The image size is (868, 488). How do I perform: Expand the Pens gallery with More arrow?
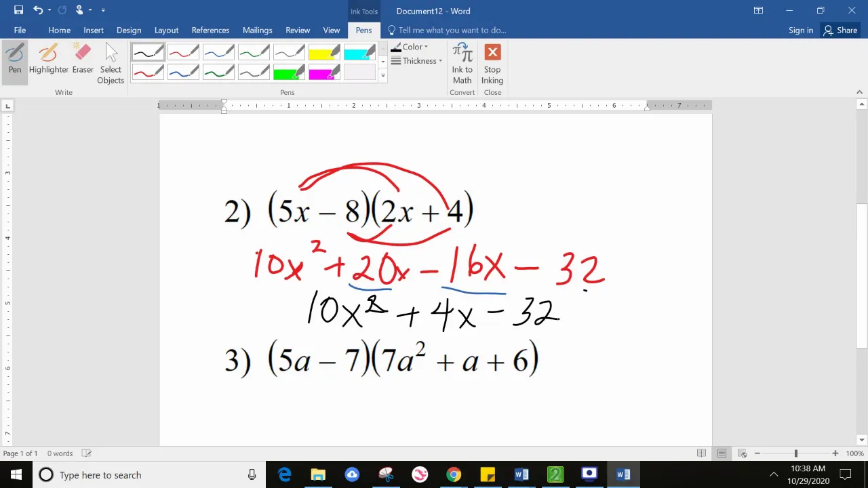pos(383,76)
